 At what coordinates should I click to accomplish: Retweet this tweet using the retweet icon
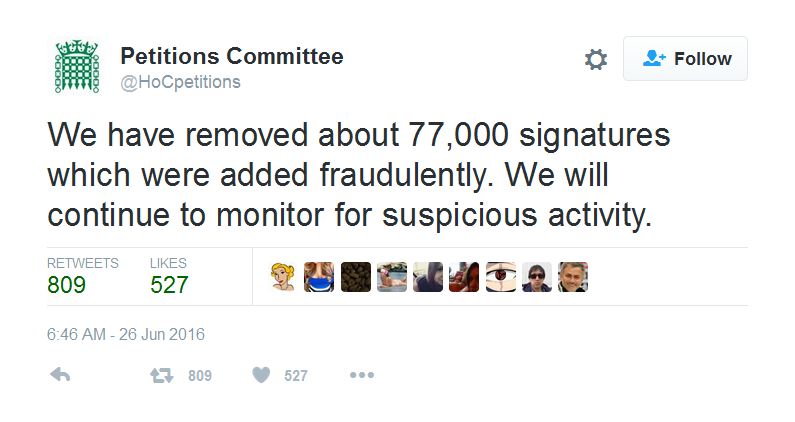[161, 375]
